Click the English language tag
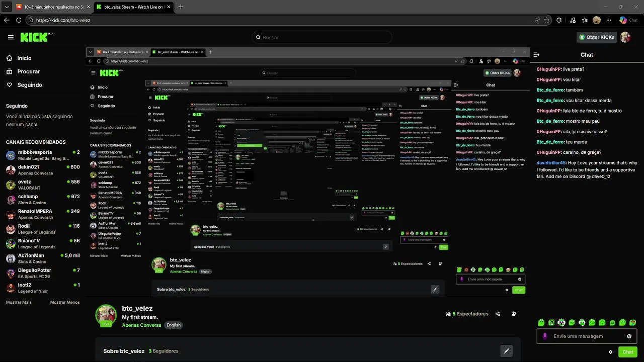Viewport: 644px width, 362px height. 174,325
